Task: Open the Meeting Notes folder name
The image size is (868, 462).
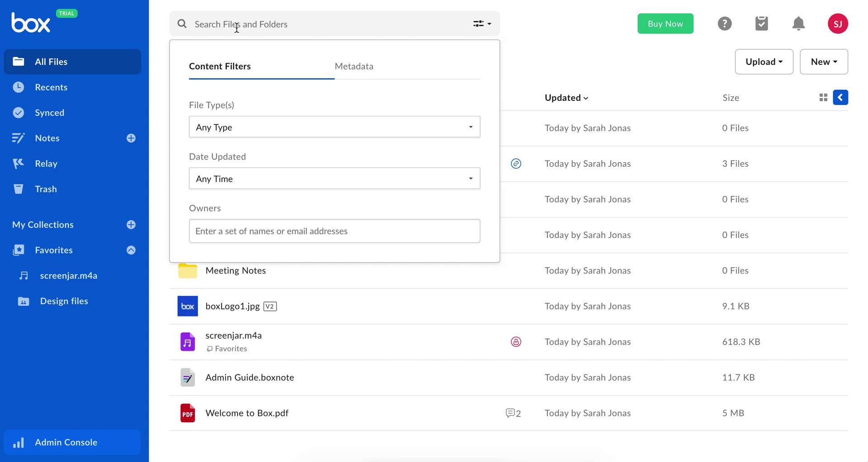Action: pos(236,271)
